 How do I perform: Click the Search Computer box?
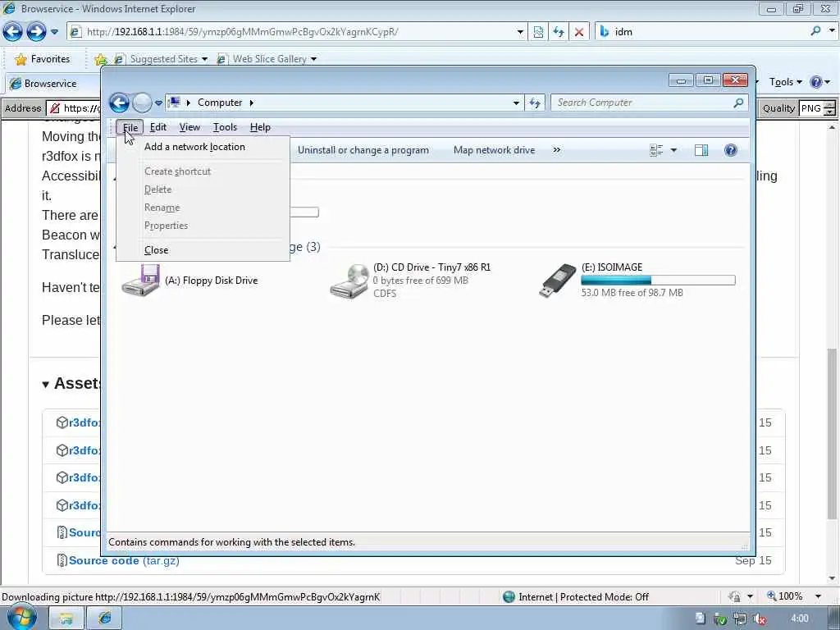643,103
